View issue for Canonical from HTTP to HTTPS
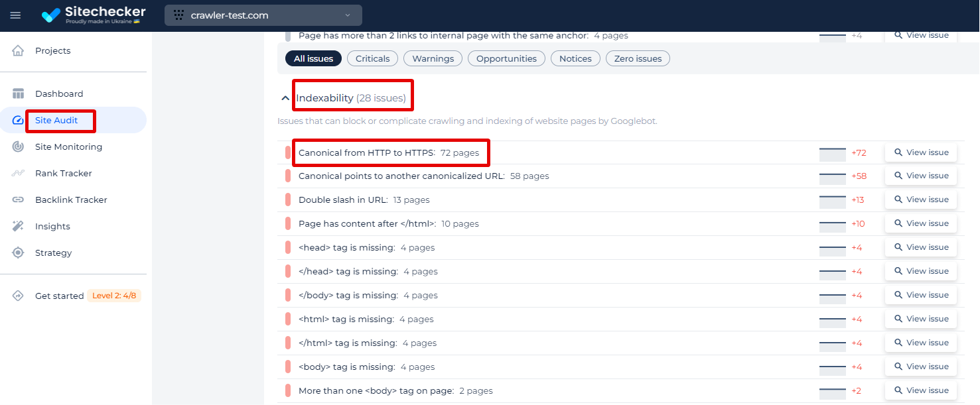 (x=921, y=152)
